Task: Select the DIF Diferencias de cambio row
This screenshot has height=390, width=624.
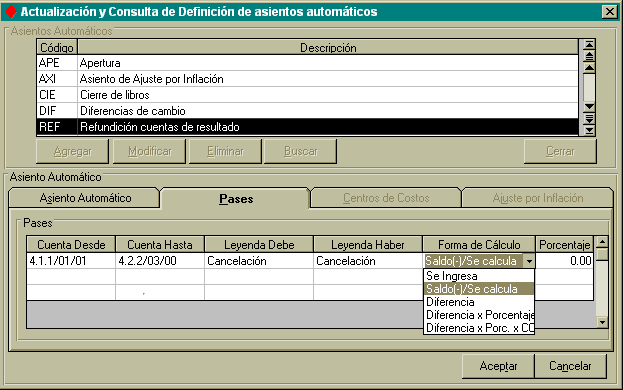Action: [308, 111]
